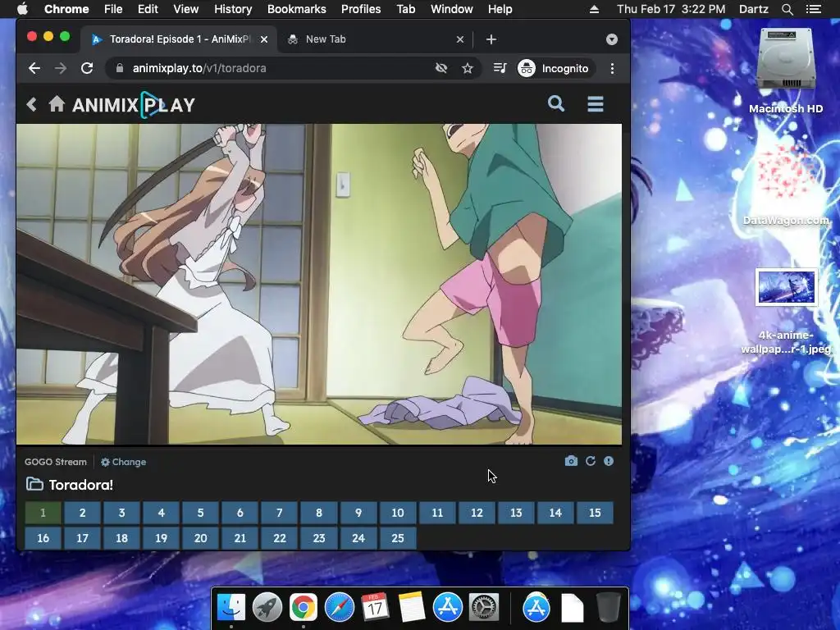
Task: Click the GOGO Stream label
Action: coord(55,462)
